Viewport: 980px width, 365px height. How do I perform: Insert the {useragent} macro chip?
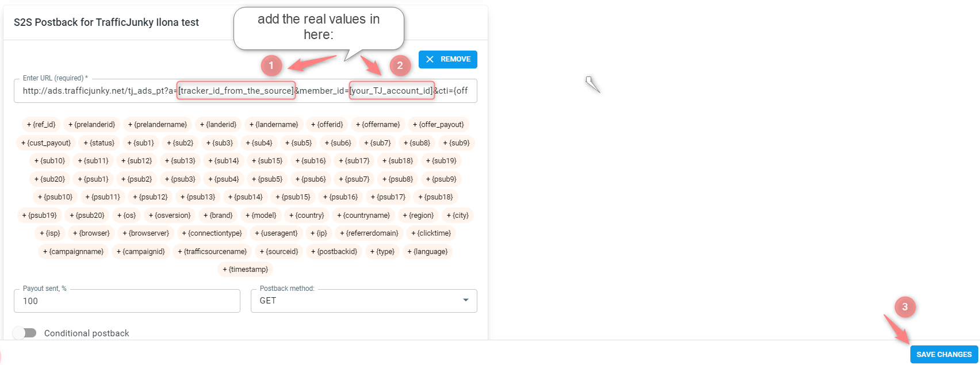[277, 233]
